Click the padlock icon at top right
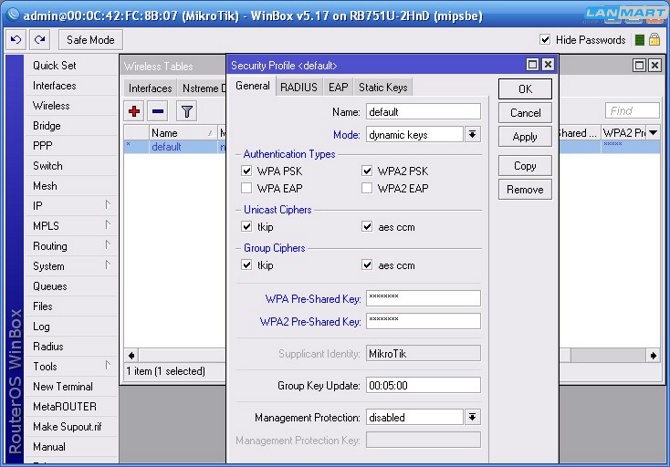This screenshot has width=670, height=467. coord(654,40)
